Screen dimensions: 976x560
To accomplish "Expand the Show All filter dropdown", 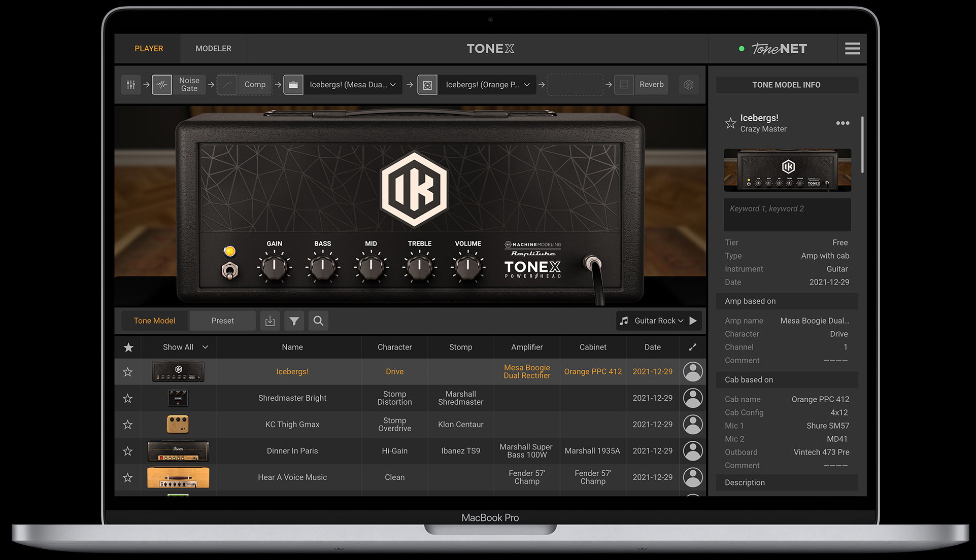I will pos(184,347).
